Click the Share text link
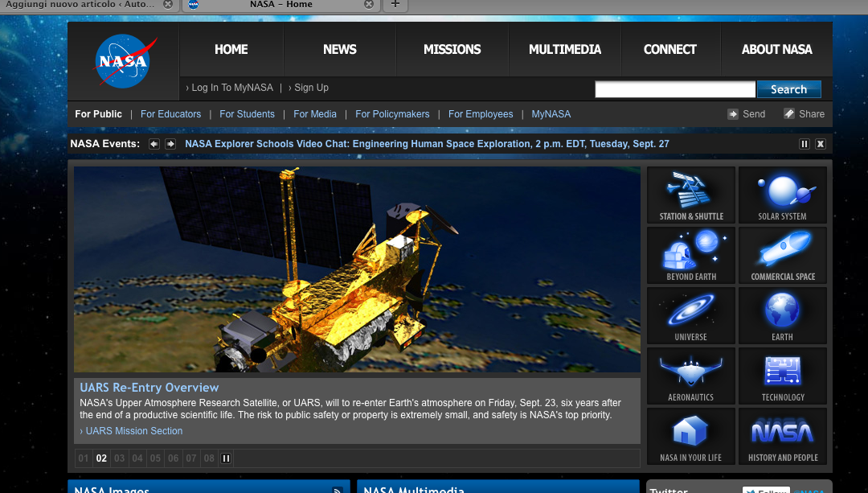Viewport: 868px width, 493px height. point(812,114)
